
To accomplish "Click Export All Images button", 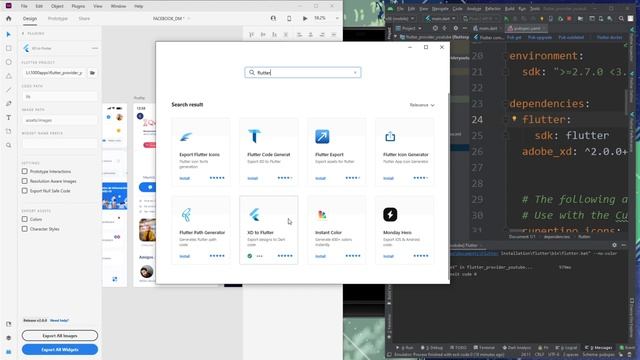I will click(60, 336).
